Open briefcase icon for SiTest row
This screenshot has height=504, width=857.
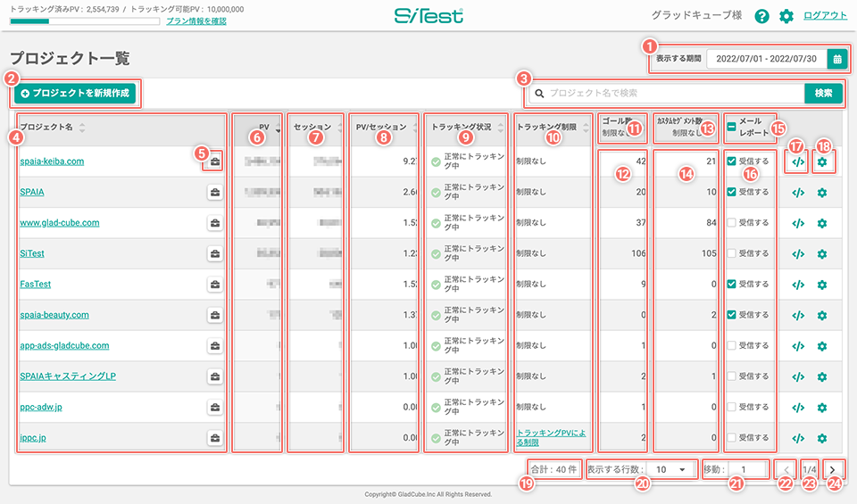click(x=215, y=253)
